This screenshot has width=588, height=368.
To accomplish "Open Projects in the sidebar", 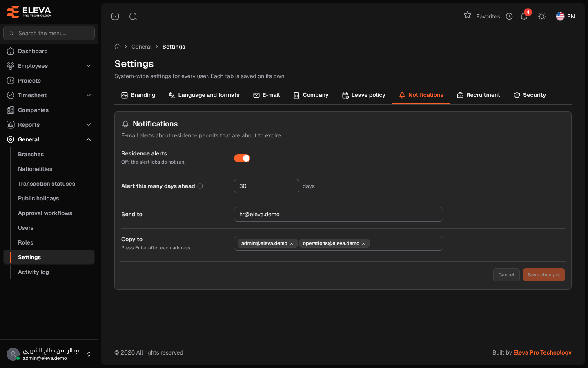I will (x=49, y=81).
